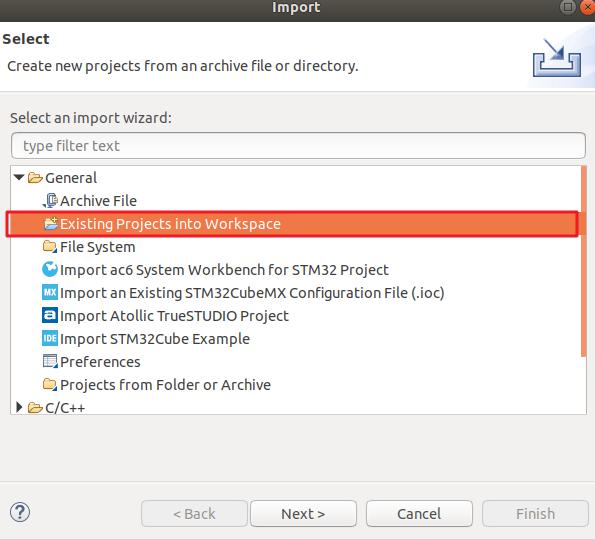Click the Archive File icon
595x539 pixels.
(x=50, y=201)
